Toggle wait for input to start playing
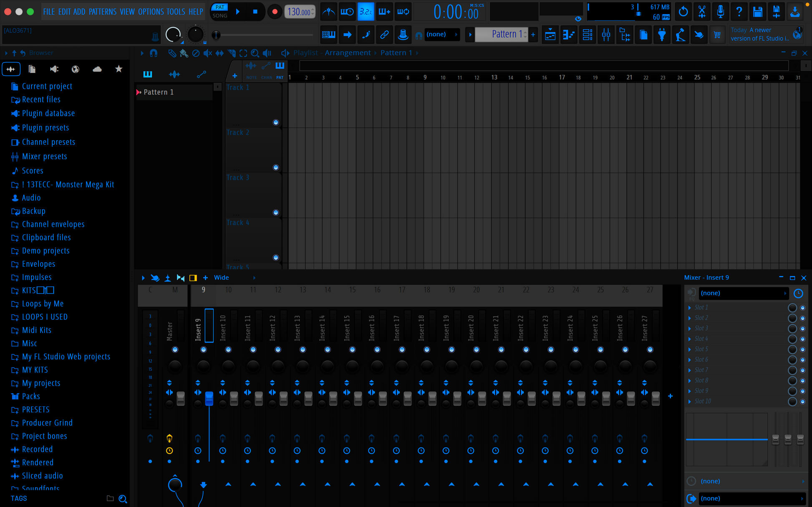Image resolution: width=812 pixels, height=507 pixels. click(347, 12)
